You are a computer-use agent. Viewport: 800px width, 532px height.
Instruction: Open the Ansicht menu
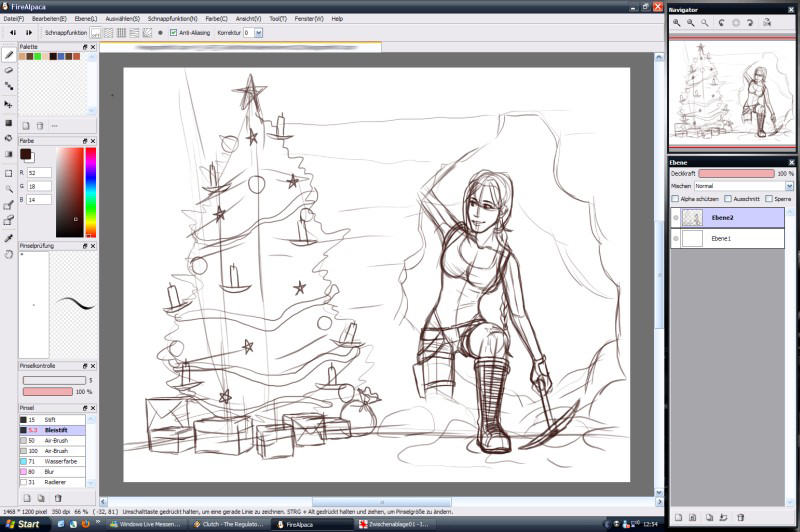(248, 19)
